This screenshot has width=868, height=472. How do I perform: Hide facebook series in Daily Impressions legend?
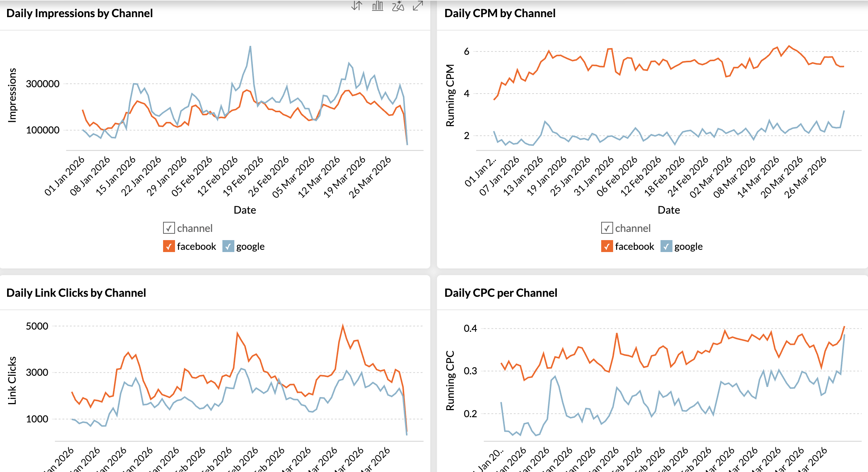(x=169, y=246)
